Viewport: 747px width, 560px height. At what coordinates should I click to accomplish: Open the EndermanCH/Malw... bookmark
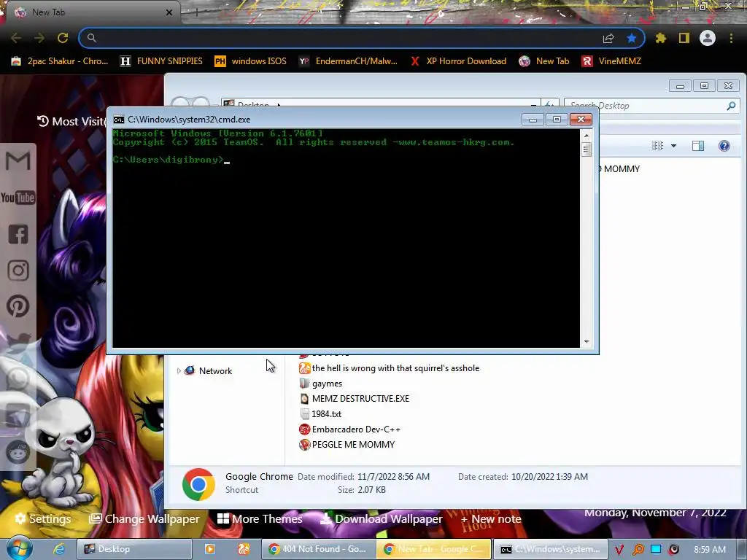(x=348, y=61)
